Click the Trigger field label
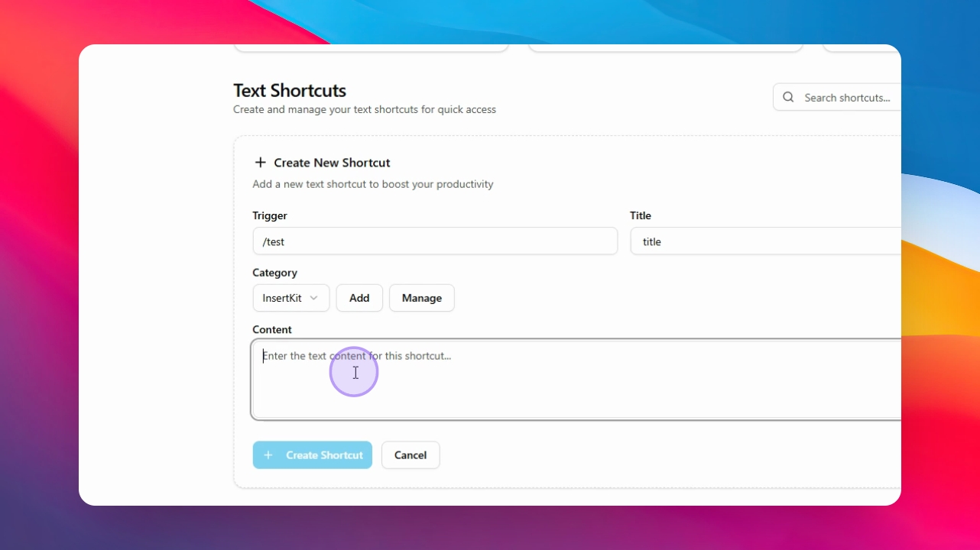The image size is (980, 550). (270, 216)
